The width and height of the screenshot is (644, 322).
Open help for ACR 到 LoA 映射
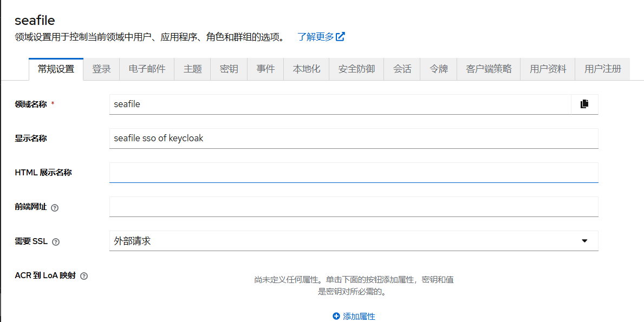84,276
